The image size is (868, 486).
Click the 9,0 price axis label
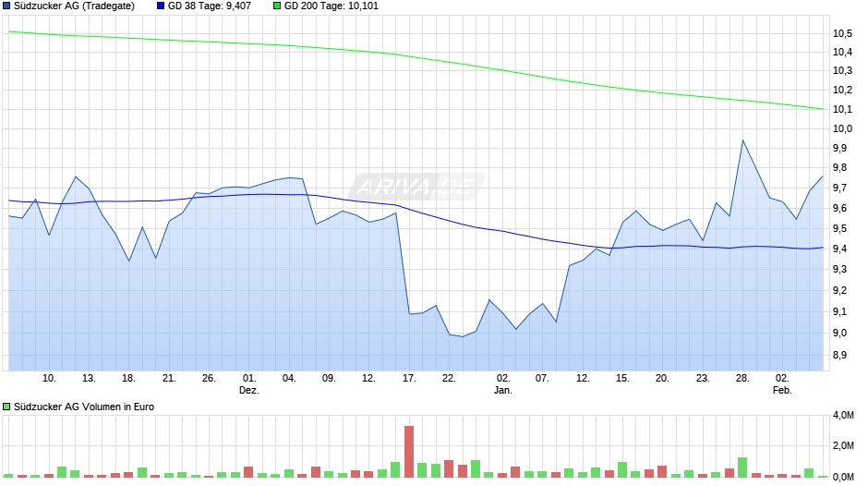pyautogui.click(x=839, y=334)
